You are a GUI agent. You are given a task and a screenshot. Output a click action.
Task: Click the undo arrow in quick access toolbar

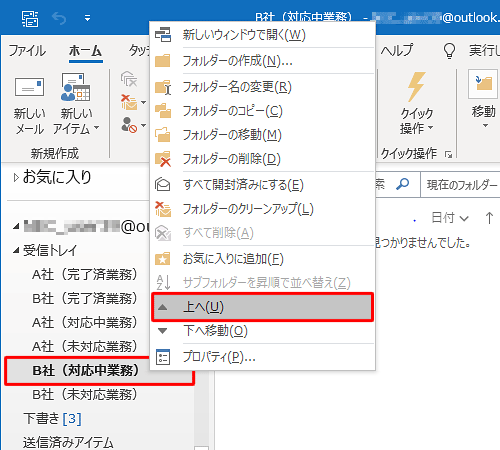tap(59, 18)
